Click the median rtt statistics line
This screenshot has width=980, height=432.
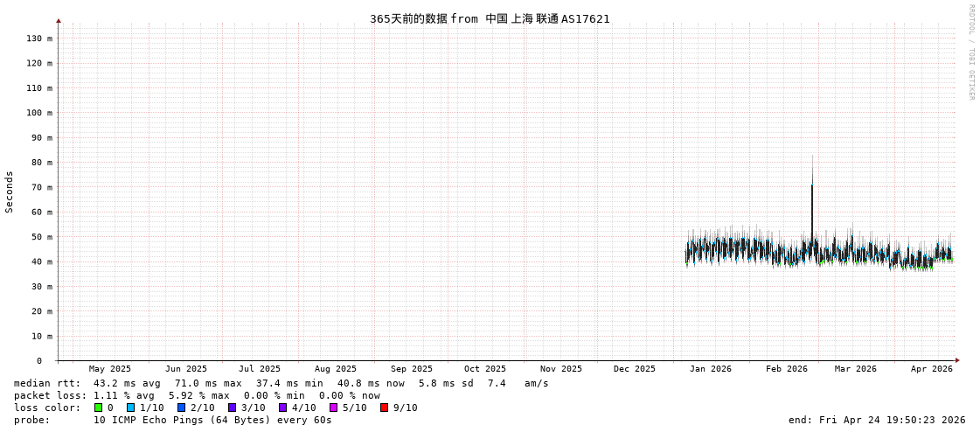pos(281,383)
